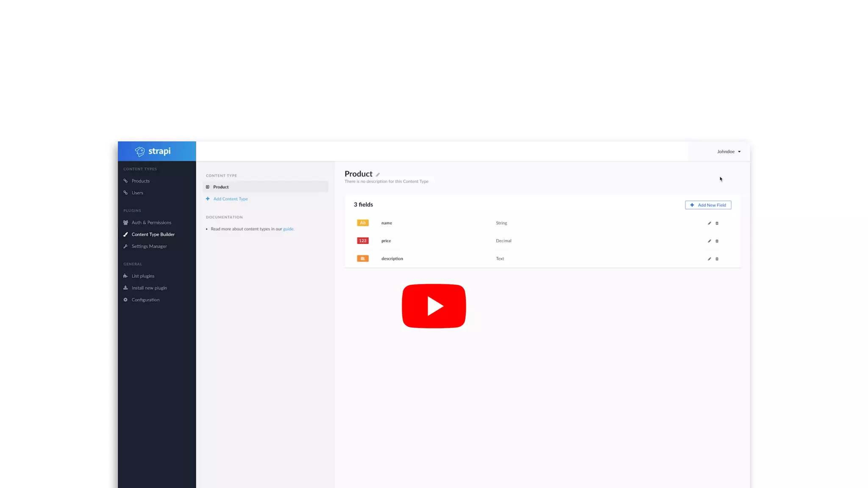Go to Auth & Permissions plugin
This screenshot has width=868, height=488.
[x=151, y=222]
